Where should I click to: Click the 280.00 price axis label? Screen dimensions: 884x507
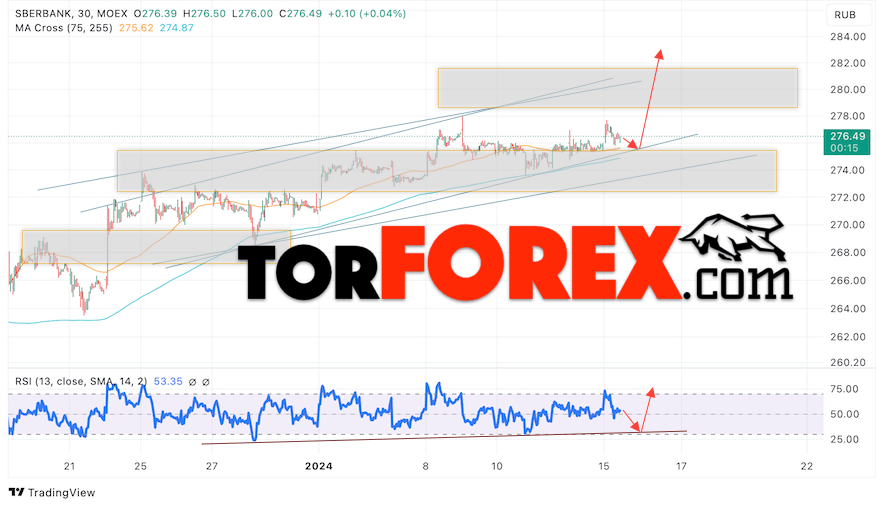point(847,90)
